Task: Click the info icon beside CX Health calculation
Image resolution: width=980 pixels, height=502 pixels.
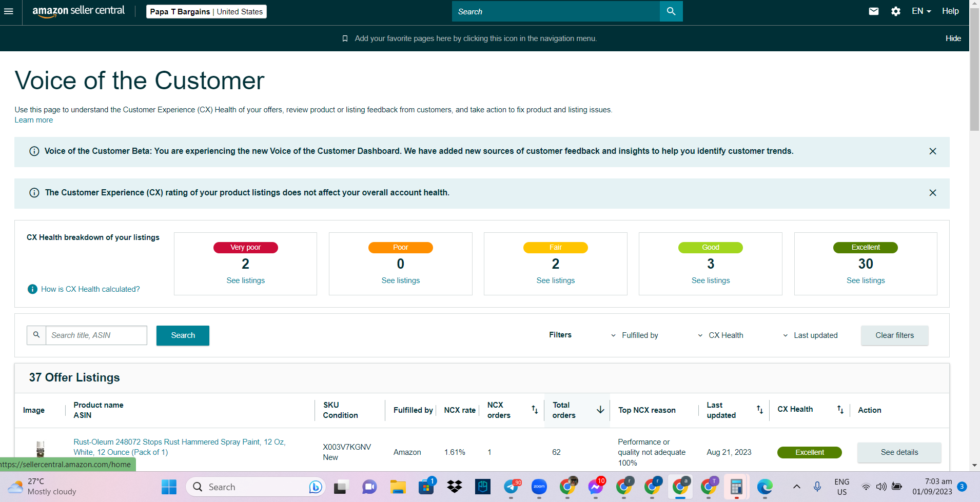Action: (x=32, y=289)
